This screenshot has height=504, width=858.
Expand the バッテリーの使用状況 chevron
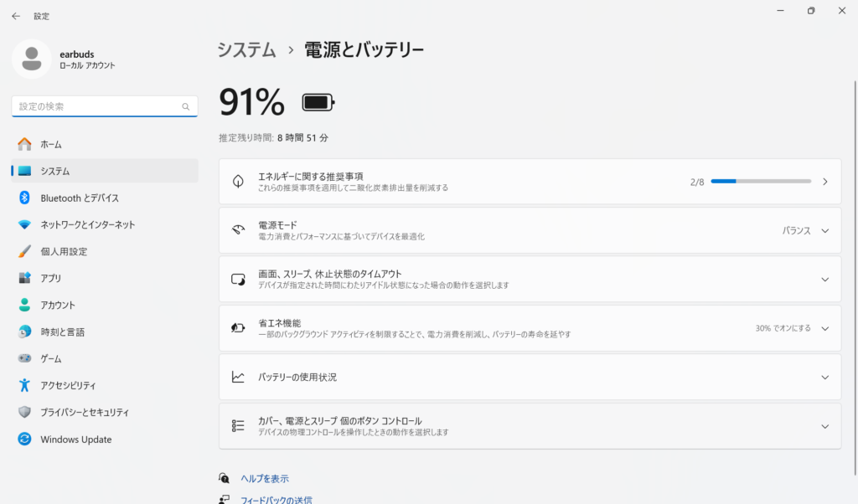(824, 378)
